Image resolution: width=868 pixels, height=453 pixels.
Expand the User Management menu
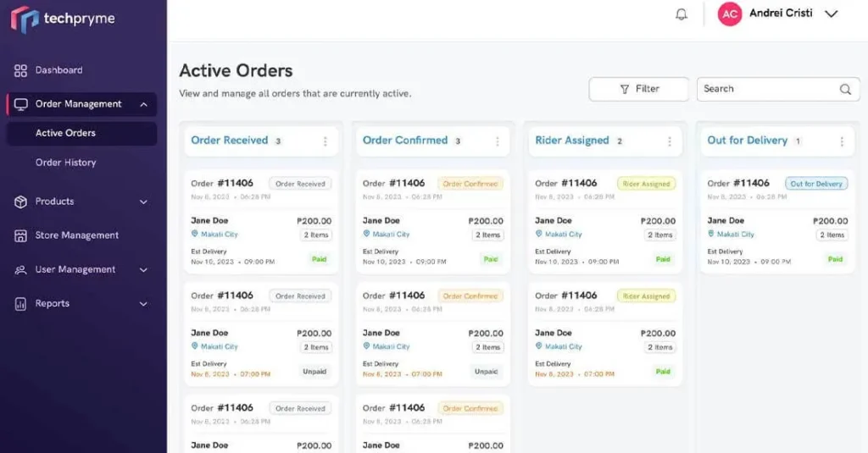[143, 270]
